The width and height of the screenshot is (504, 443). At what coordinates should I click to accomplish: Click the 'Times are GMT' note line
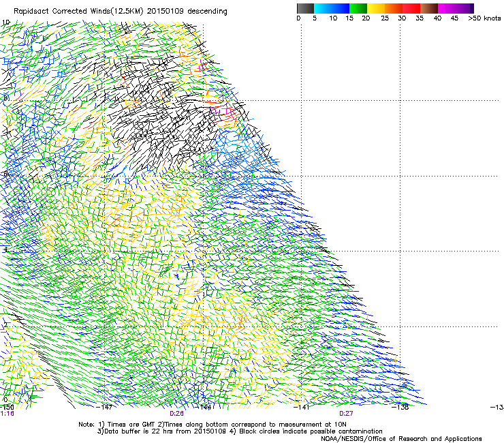[x=212, y=425]
